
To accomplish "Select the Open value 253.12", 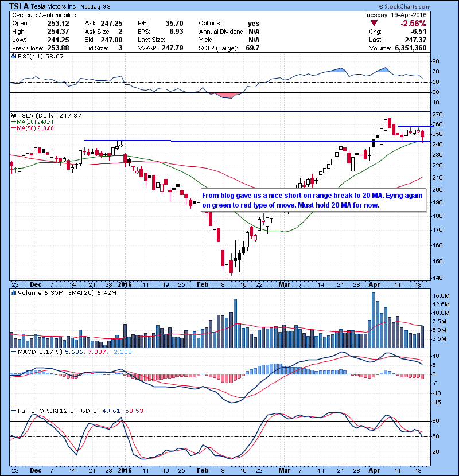I will pyautogui.click(x=58, y=24).
